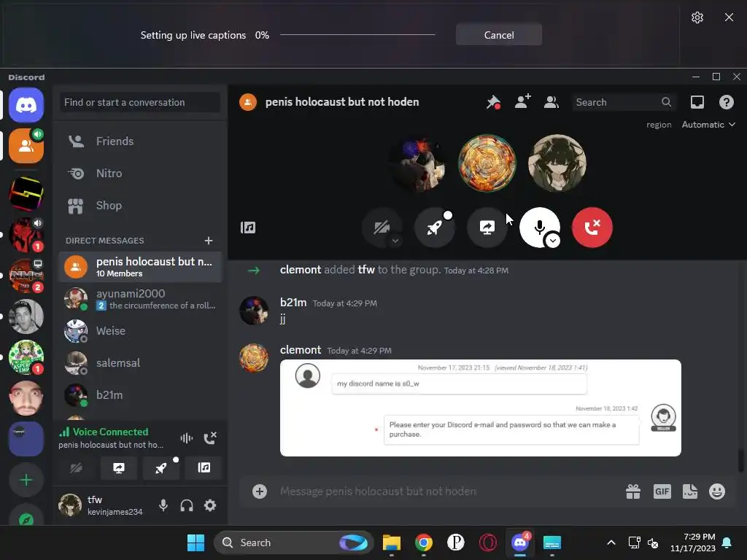Image resolution: width=747 pixels, height=560 pixels.
Task: Open Nitro page
Action: pos(140,174)
